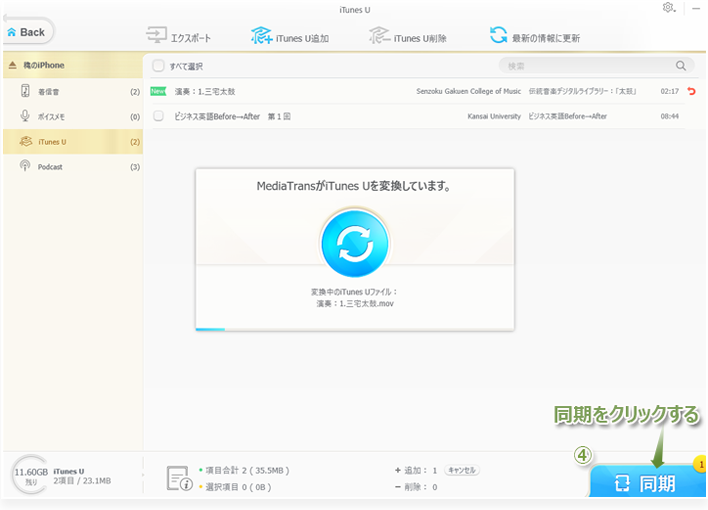Click the エクスポート export icon
This screenshot has height=510, width=708.
tap(156, 36)
